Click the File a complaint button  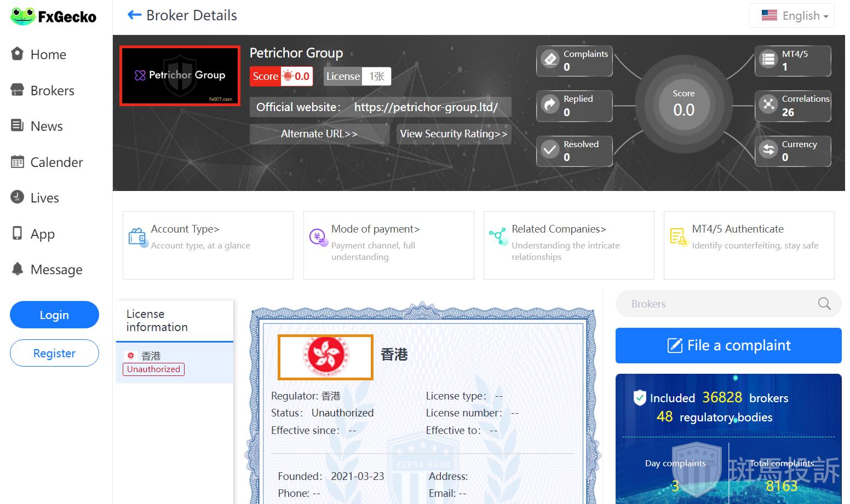(x=728, y=345)
